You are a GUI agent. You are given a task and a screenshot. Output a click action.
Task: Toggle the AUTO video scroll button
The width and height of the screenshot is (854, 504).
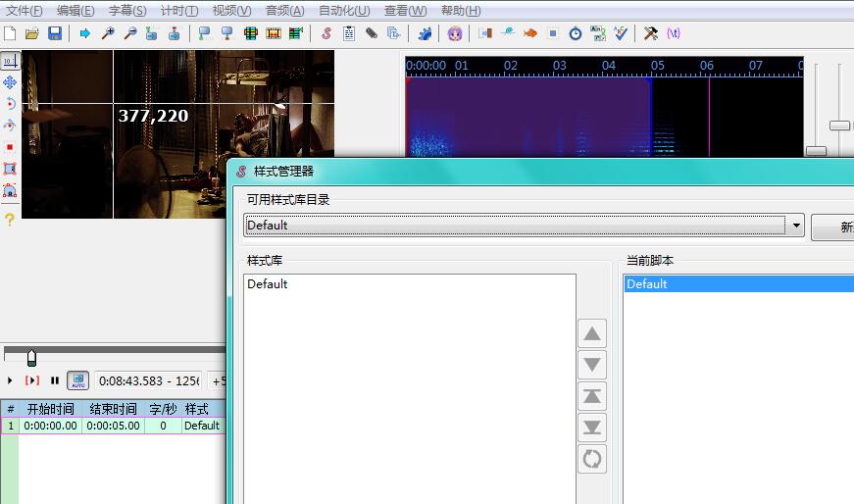[77, 380]
